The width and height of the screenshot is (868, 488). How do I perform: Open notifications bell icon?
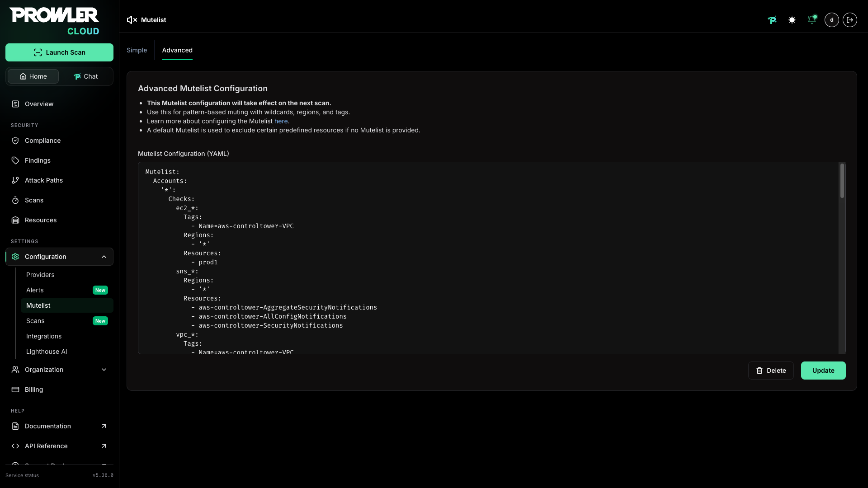point(812,20)
